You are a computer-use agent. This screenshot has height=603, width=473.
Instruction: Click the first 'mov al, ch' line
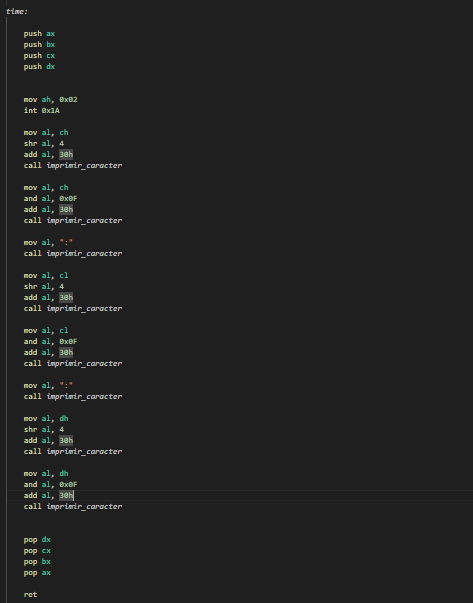point(46,133)
